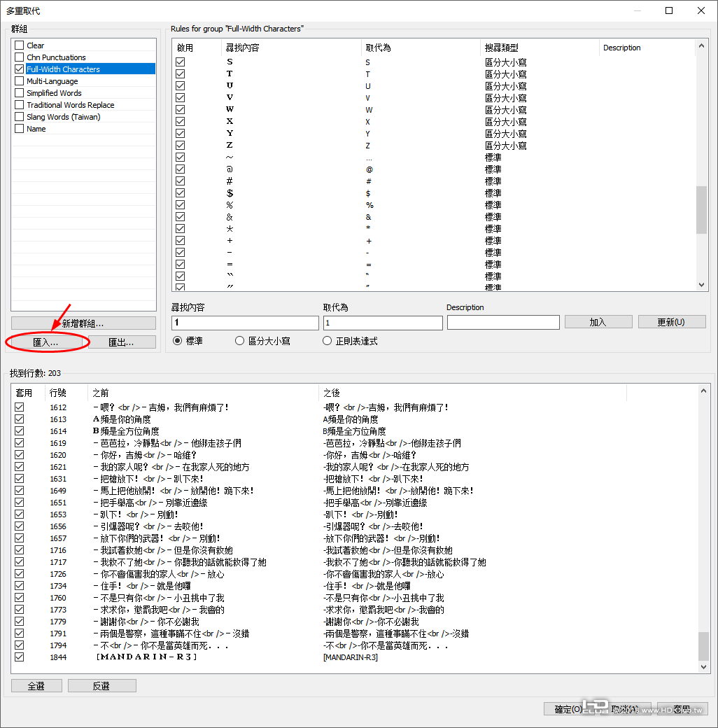
Task: Toggle the checkbox for line 1844
Action: [x=19, y=657]
